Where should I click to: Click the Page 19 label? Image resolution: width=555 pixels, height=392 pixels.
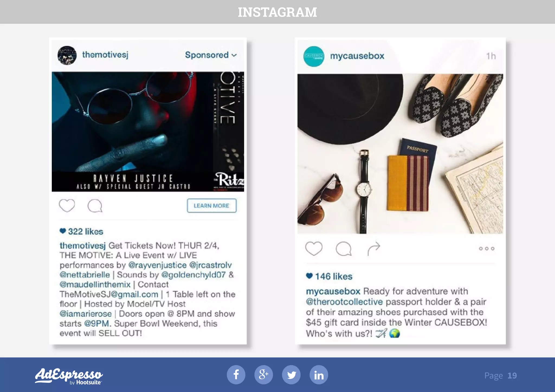501,375
